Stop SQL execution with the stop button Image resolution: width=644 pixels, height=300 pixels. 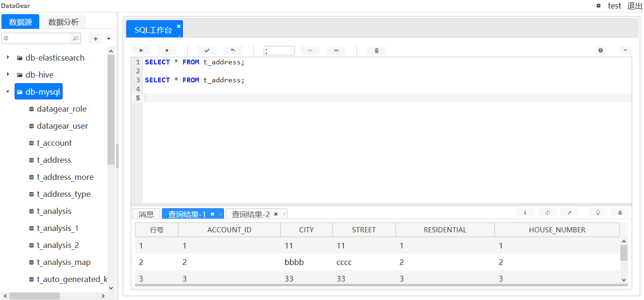pos(167,50)
